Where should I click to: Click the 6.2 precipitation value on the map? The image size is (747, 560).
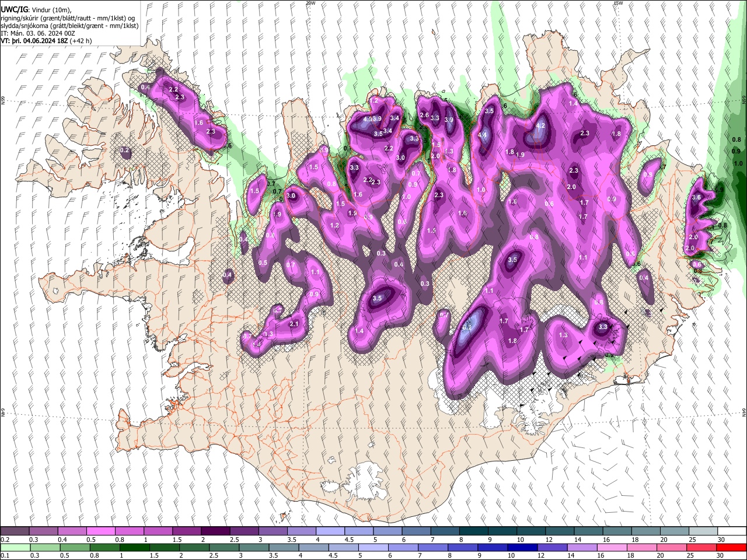point(467,328)
